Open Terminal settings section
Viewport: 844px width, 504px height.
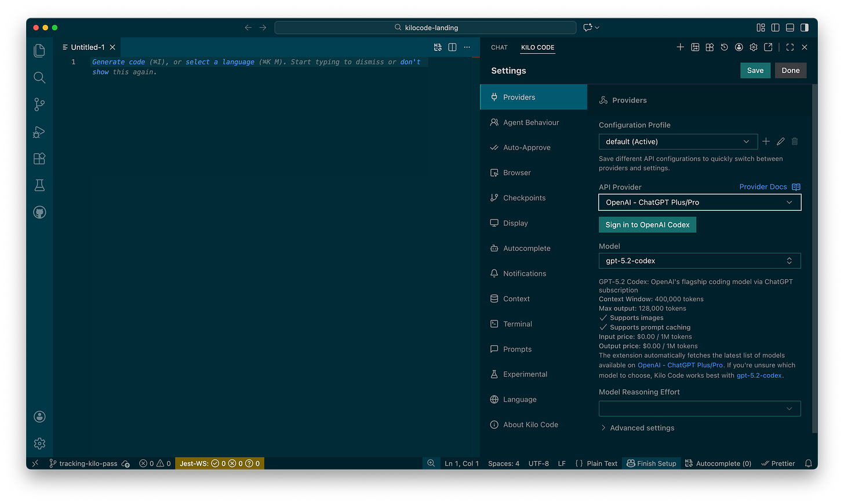point(533,324)
